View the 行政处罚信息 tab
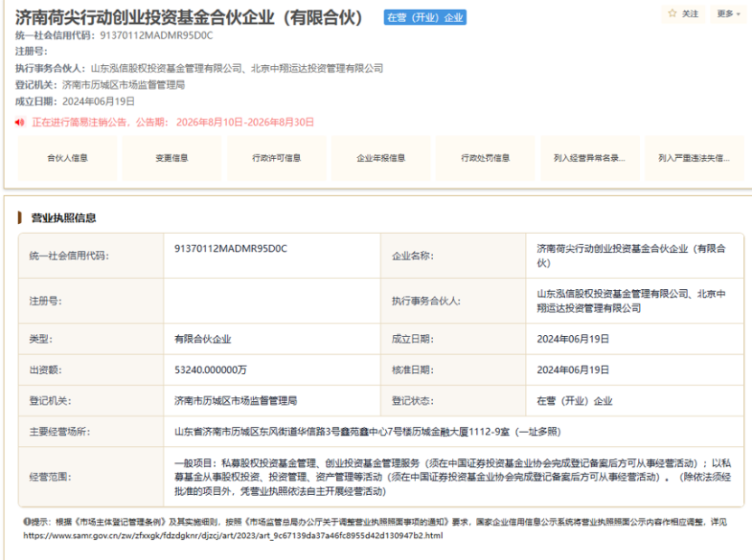The width and height of the screenshot is (752, 560). [485, 158]
